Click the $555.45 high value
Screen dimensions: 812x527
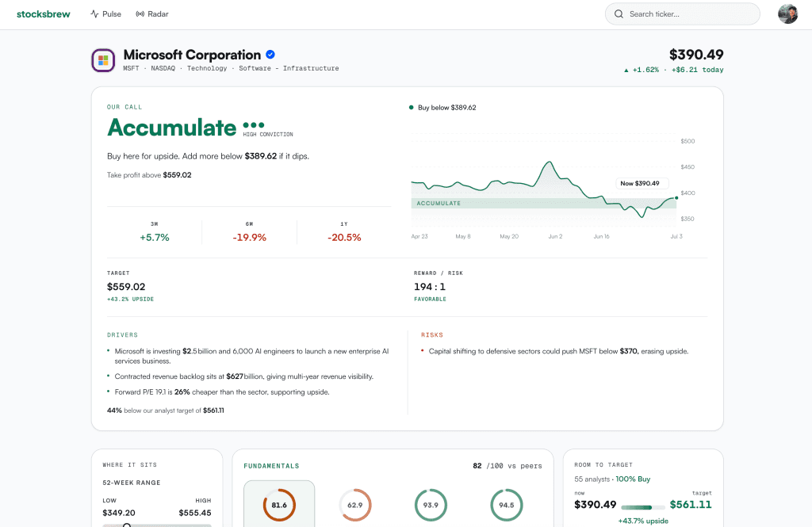click(x=195, y=513)
